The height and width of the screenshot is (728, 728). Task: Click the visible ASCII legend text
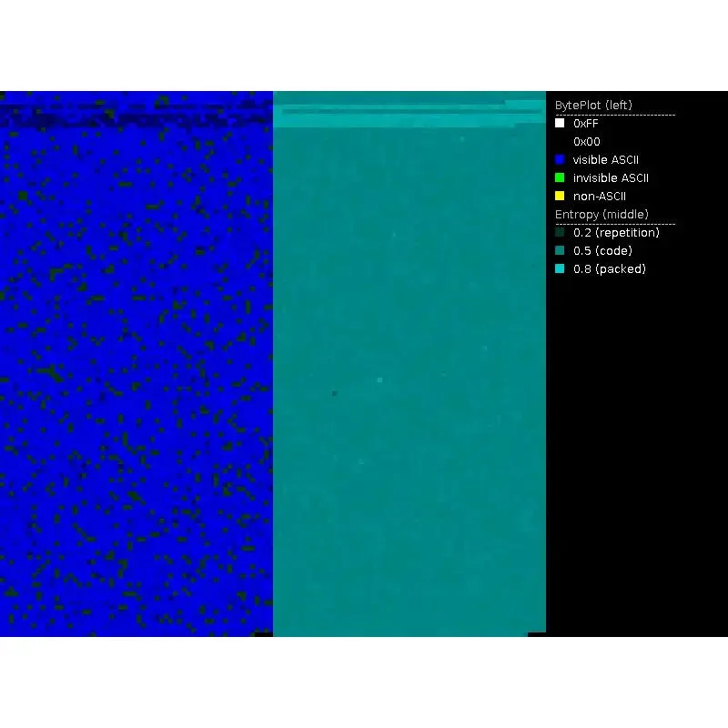(x=606, y=160)
